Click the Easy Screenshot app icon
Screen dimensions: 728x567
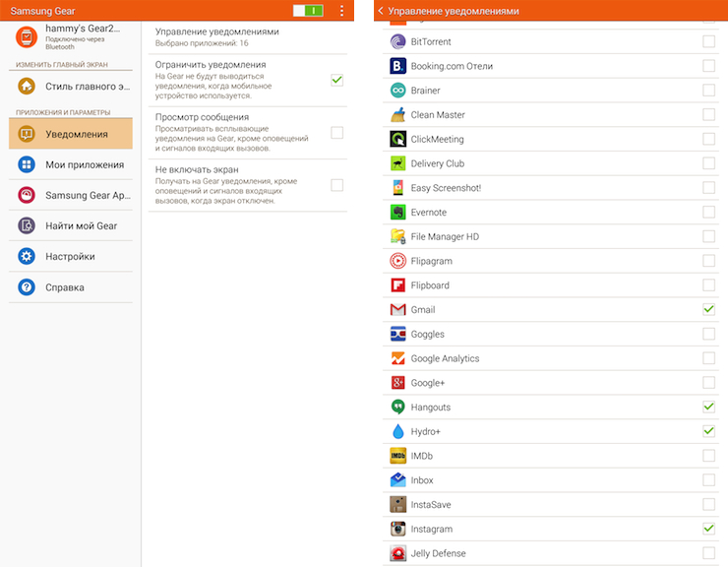pos(397,188)
